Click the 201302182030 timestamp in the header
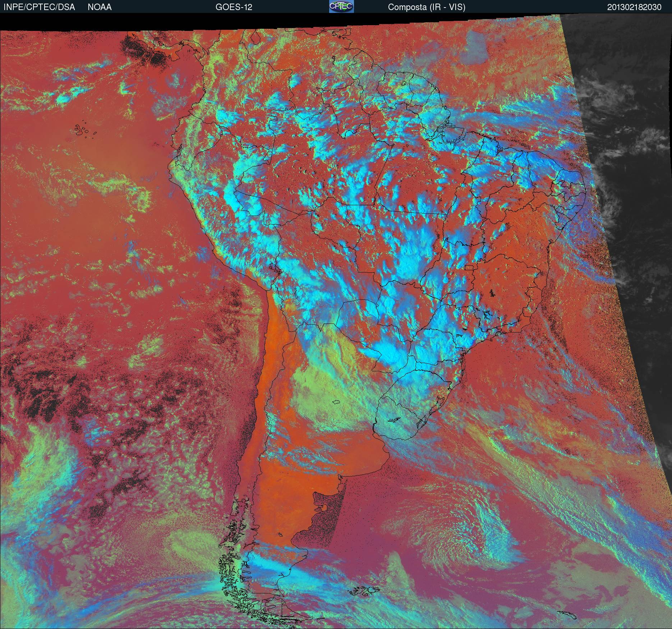This screenshot has height=629, width=672. 634,7
